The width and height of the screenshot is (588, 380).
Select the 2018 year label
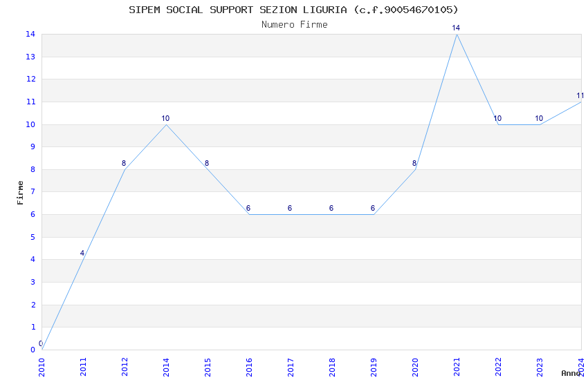tap(332, 367)
